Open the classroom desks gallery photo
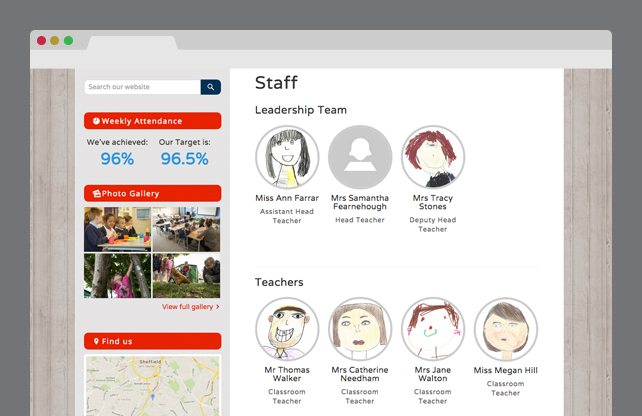This screenshot has width=642, height=416. [x=186, y=229]
